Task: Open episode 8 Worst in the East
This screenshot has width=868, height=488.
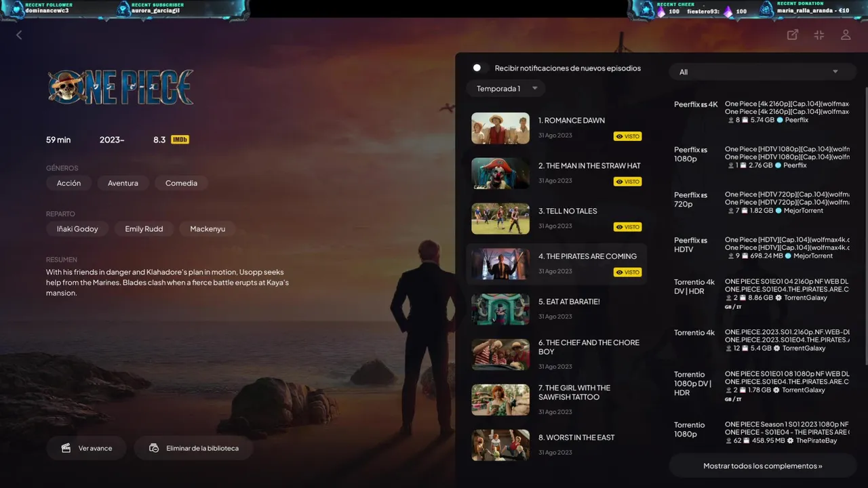Action: [x=556, y=445]
